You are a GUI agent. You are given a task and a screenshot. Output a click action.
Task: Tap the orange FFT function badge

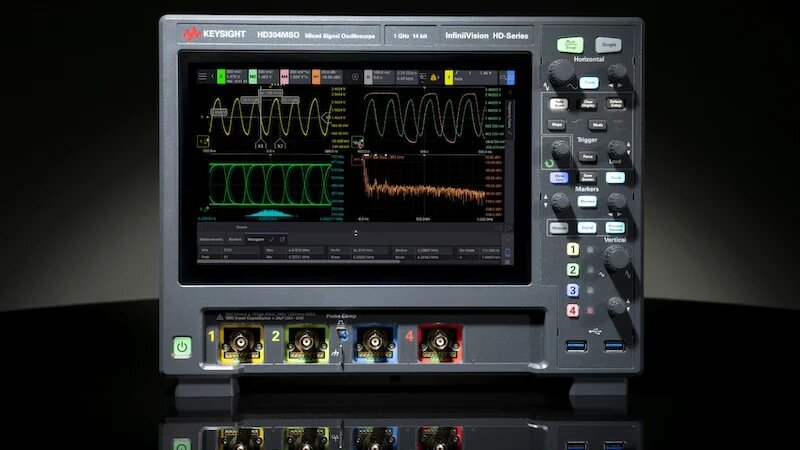316,77
